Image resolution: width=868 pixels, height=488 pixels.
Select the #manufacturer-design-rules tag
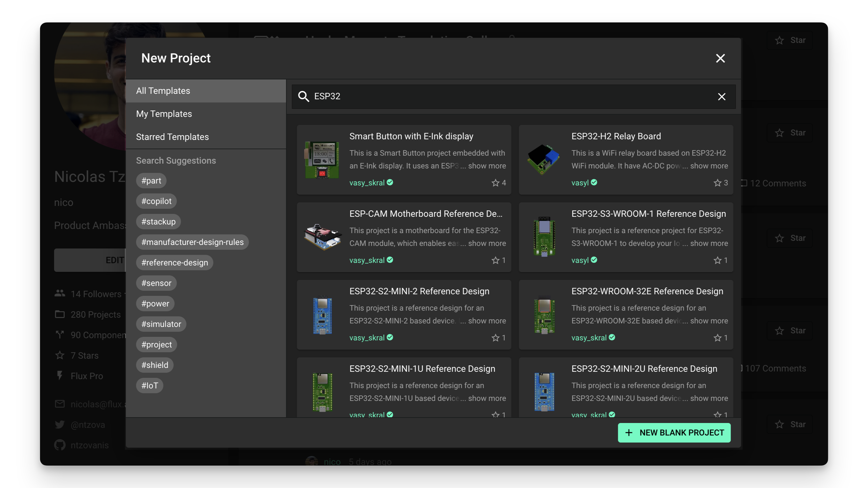192,242
